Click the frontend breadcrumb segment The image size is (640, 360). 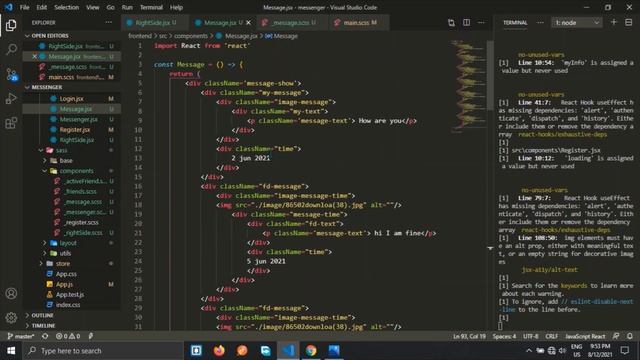pos(140,36)
